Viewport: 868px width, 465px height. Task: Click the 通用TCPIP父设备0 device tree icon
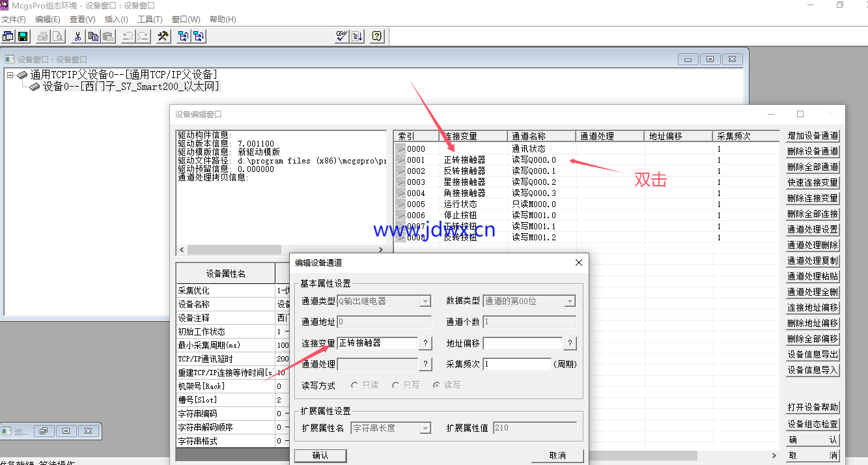pyautogui.click(x=22, y=75)
